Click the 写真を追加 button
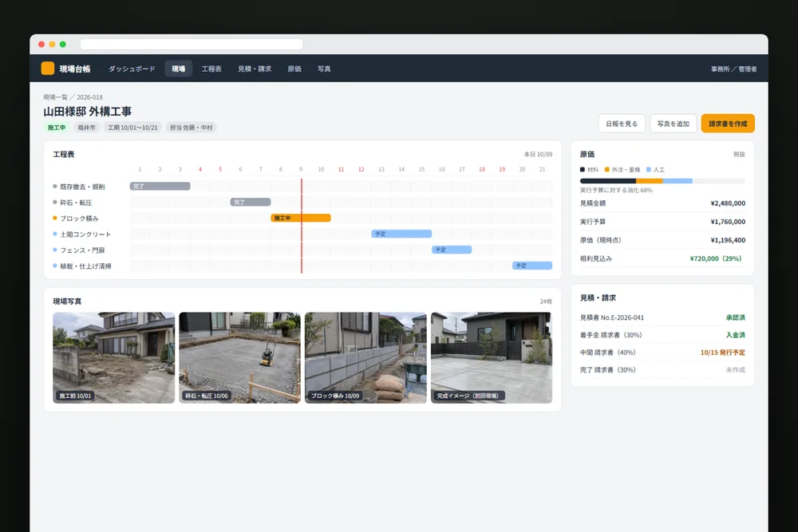 pos(673,124)
